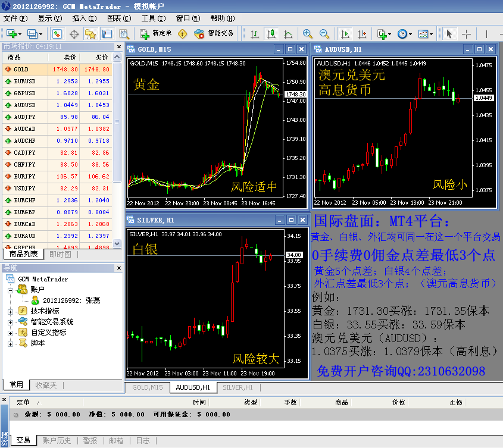Toggle Chart Shift from right border
This screenshot has height=448, width=503.
(x=362, y=34)
